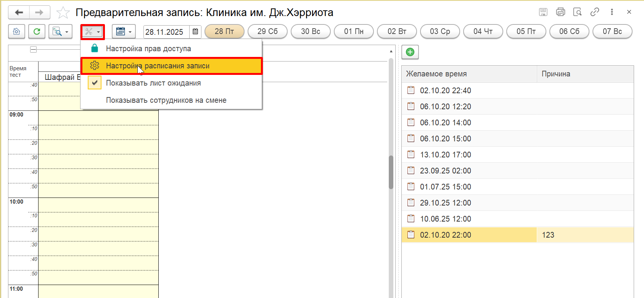Refresh the schedule with the green arrow icon
644x298 pixels.
[x=37, y=32]
